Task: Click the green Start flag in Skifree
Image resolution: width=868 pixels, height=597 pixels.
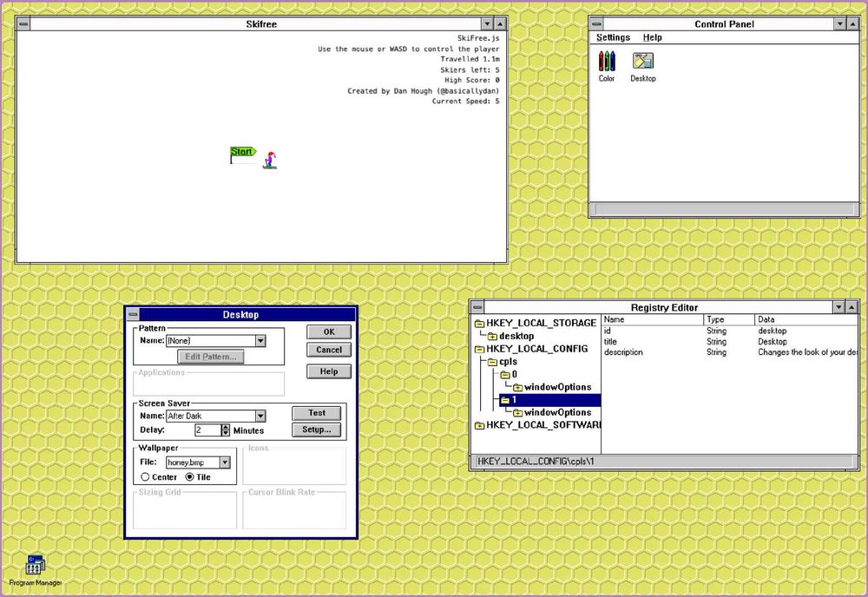Action: [x=242, y=154]
